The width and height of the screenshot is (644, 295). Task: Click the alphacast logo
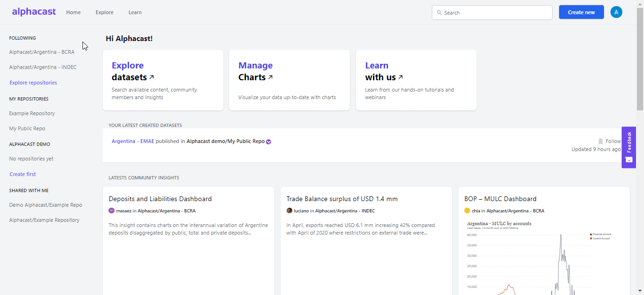pos(34,12)
